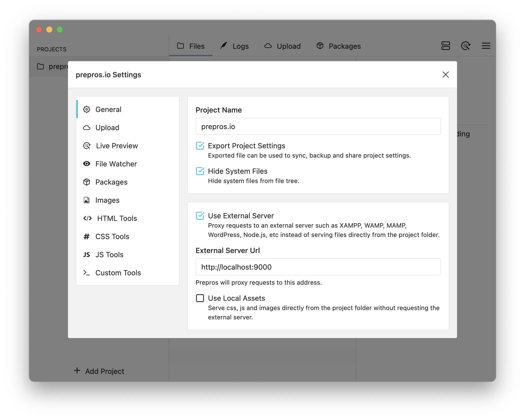Screen dimensions: 525x420
Task: Click the server icon in top toolbar
Action: [x=446, y=46]
